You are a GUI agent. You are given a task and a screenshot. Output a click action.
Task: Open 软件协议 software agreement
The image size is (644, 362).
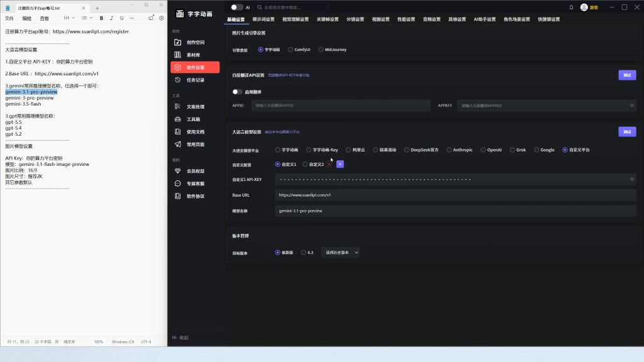pyautogui.click(x=195, y=196)
